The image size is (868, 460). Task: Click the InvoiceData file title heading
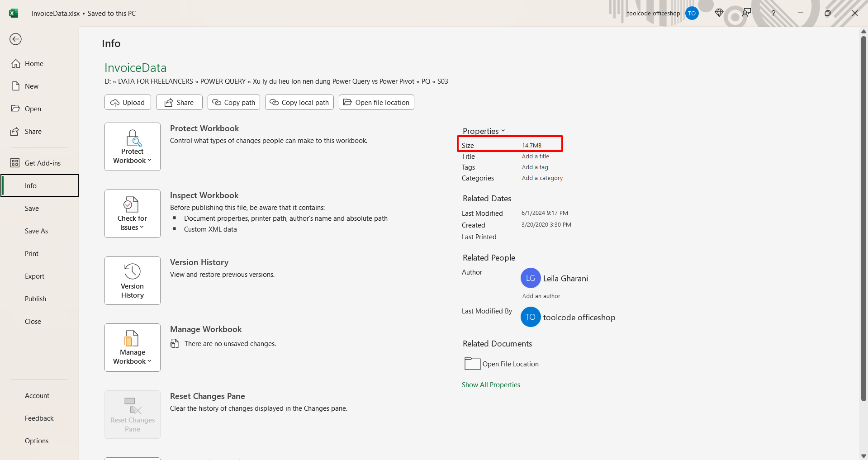(135, 68)
